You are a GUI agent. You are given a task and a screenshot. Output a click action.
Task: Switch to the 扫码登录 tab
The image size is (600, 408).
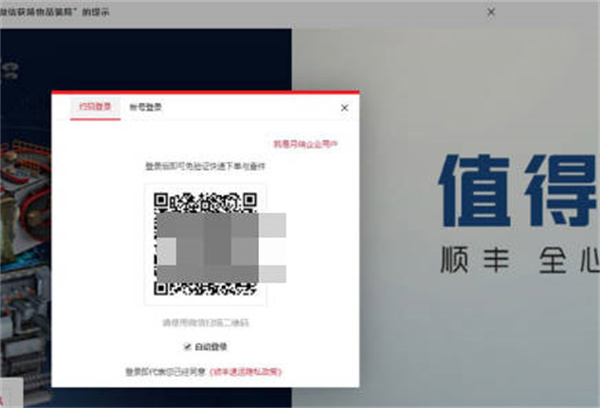pos(95,107)
